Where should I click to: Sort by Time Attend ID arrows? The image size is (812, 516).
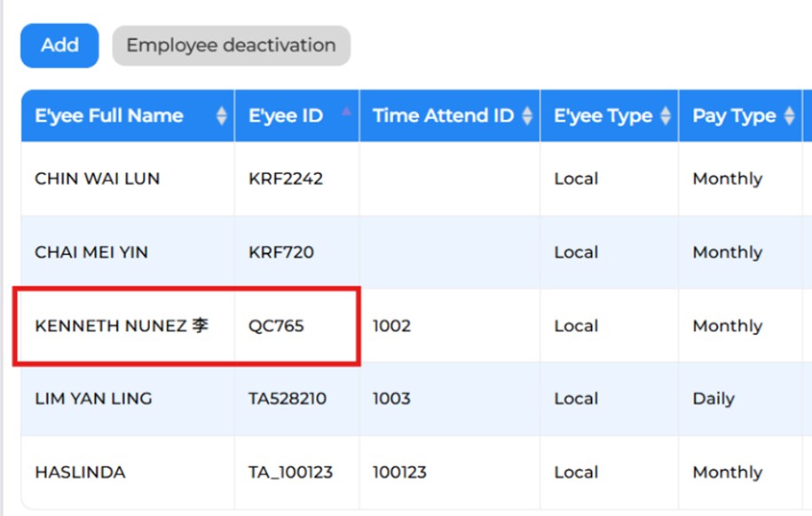527,115
